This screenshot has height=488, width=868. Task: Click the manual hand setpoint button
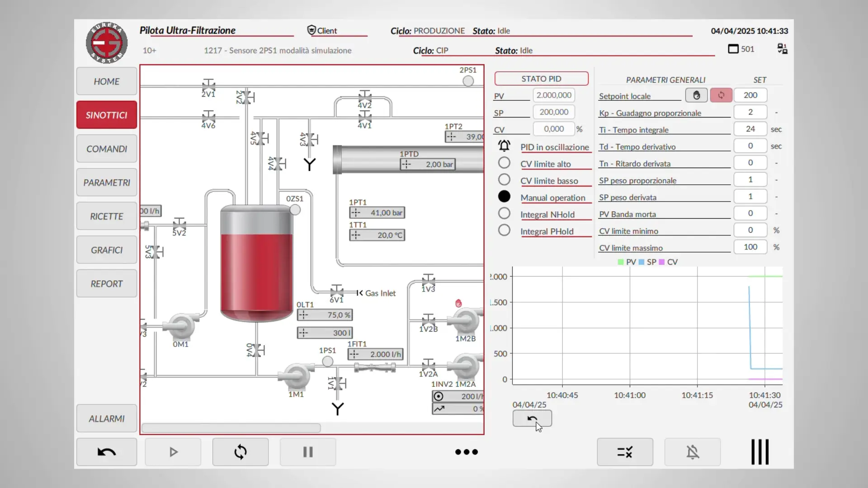696,95
